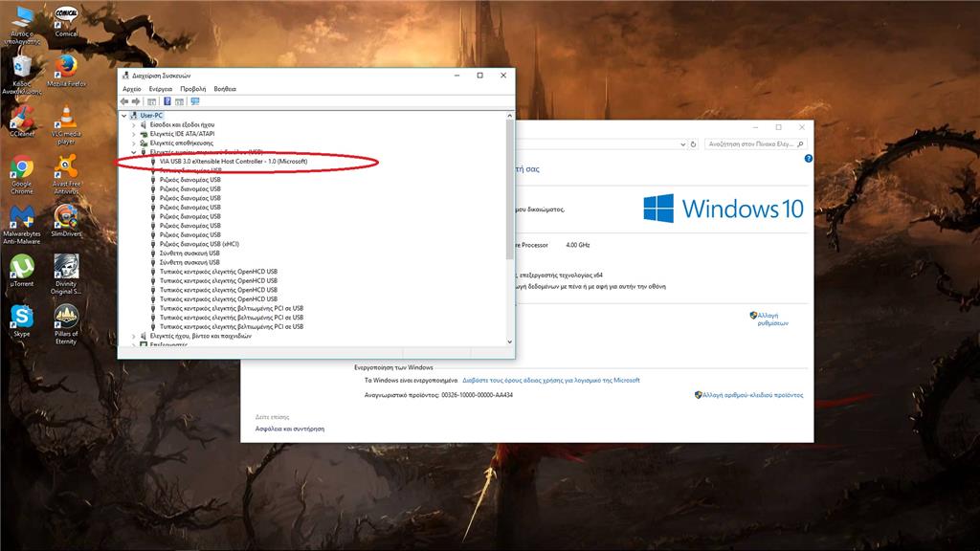Select Είσοδοι και έξοδοι ήχου label
This screenshot has width=980, height=551.
pyautogui.click(x=182, y=125)
